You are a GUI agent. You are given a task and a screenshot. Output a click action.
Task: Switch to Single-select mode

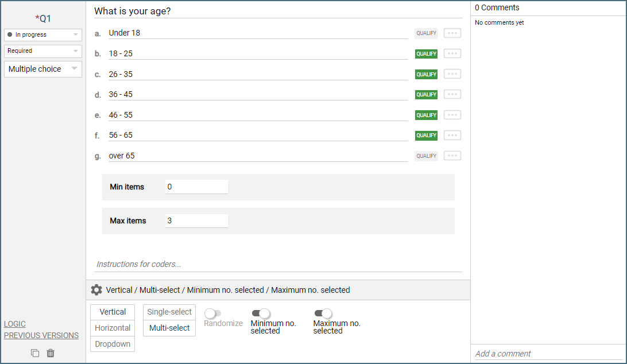pos(169,312)
